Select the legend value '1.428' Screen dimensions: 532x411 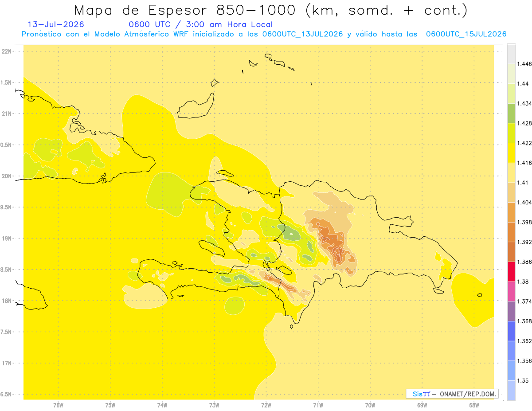[x=524, y=123]
